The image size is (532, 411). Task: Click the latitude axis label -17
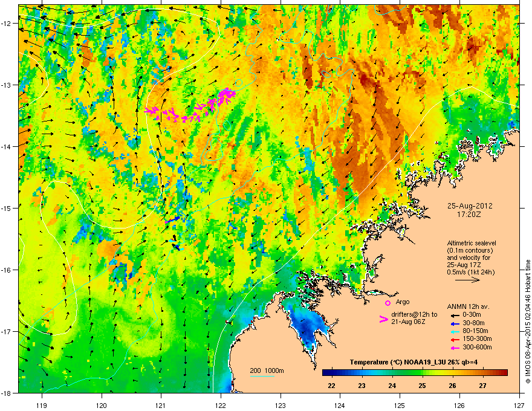(7, 331)
